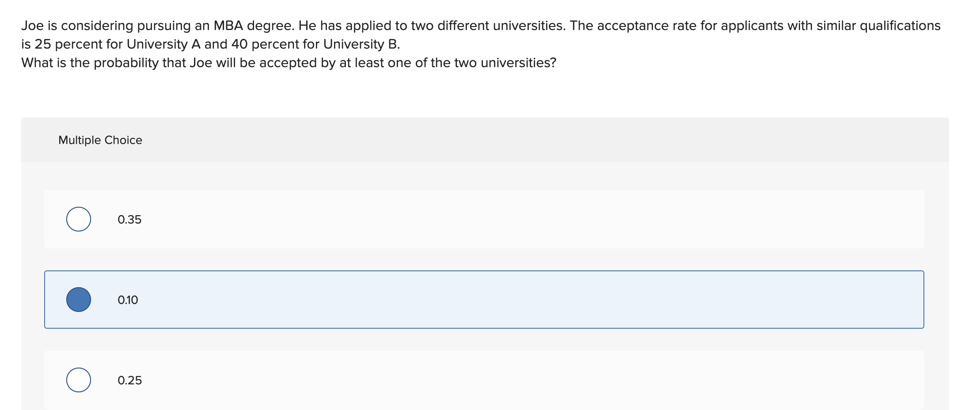Click "University A" in the question text
980x410 pixels.
tap(163, 44)
